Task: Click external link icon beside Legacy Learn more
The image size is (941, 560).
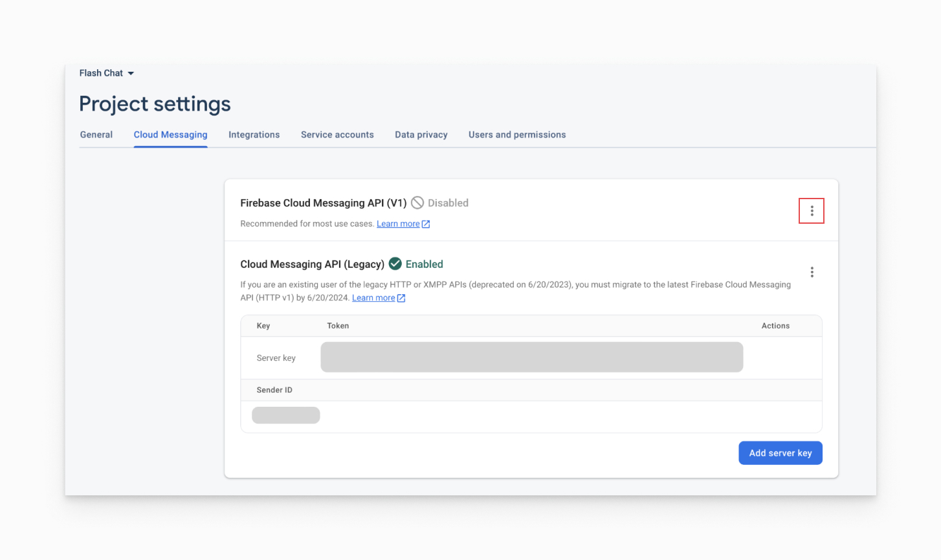Action: [x=401, y=298]
